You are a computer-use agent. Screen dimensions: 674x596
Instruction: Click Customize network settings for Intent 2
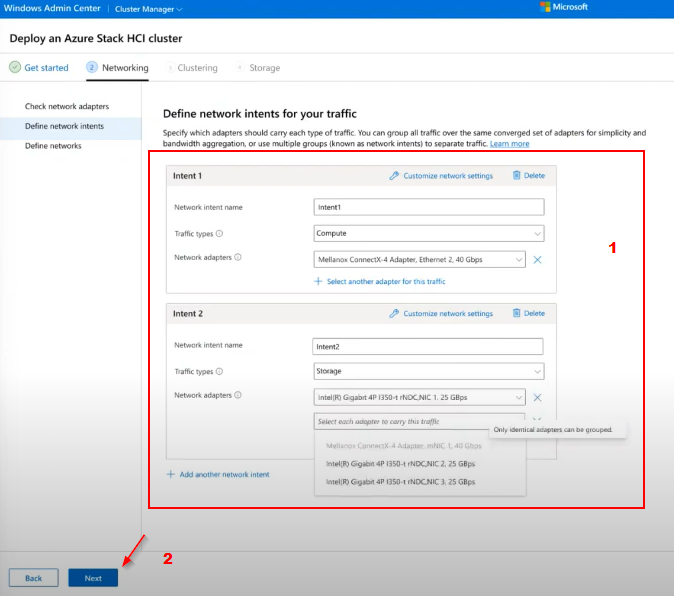pos(441,314)
